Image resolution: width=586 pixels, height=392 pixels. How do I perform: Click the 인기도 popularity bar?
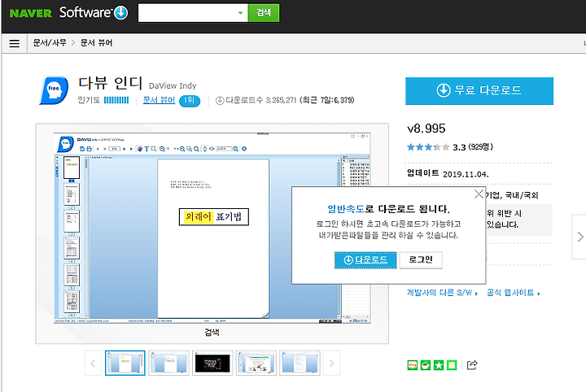click(116, 100)
